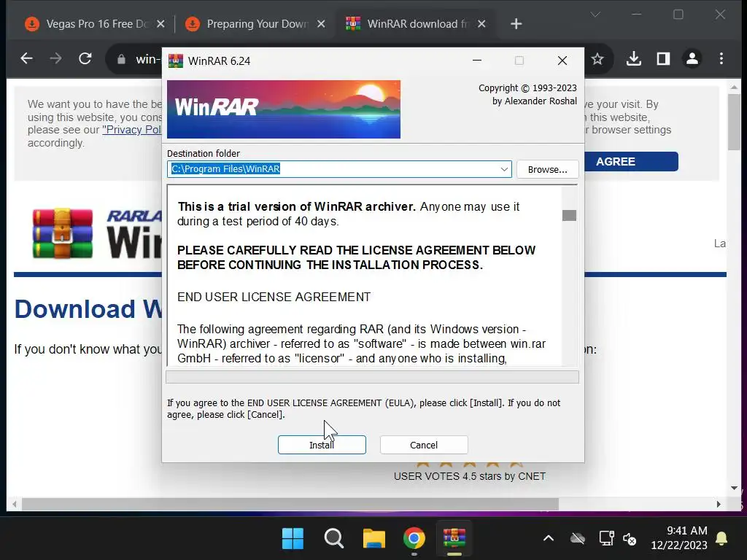The image size is (747, 560).
Task: Click the horizontal scroll left arrow
Action: coord(15,504)
